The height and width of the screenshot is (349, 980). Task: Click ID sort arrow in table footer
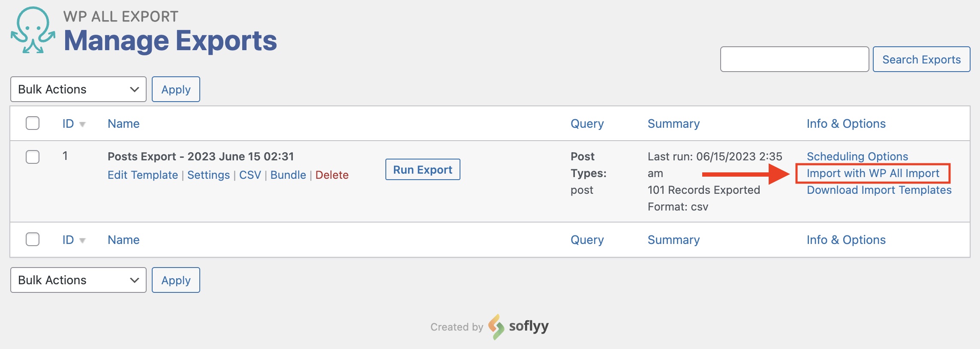point(82,241)
